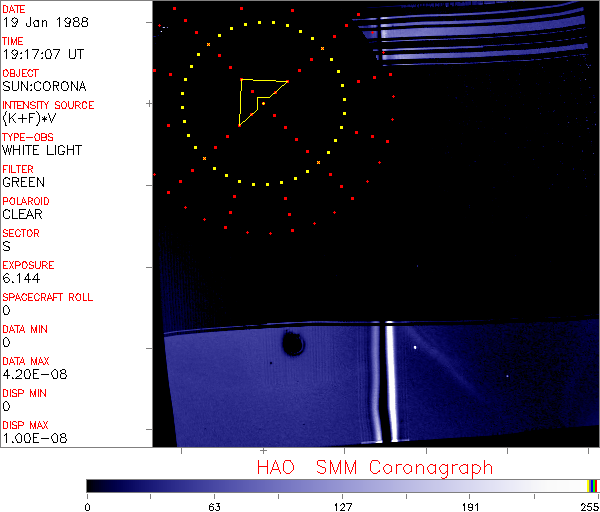Select the exposure value 6.144
Screen dimensions: 600x512
click(20, 278)
